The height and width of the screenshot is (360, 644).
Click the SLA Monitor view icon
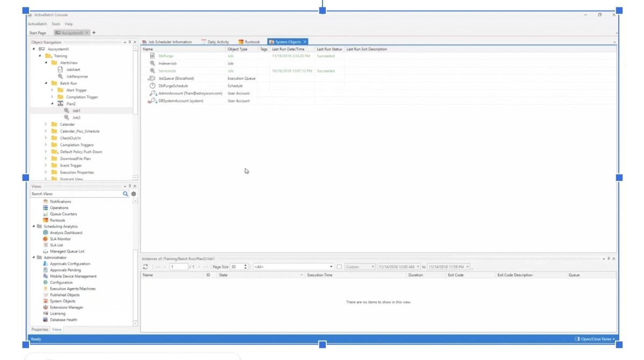tap(46, 239)
